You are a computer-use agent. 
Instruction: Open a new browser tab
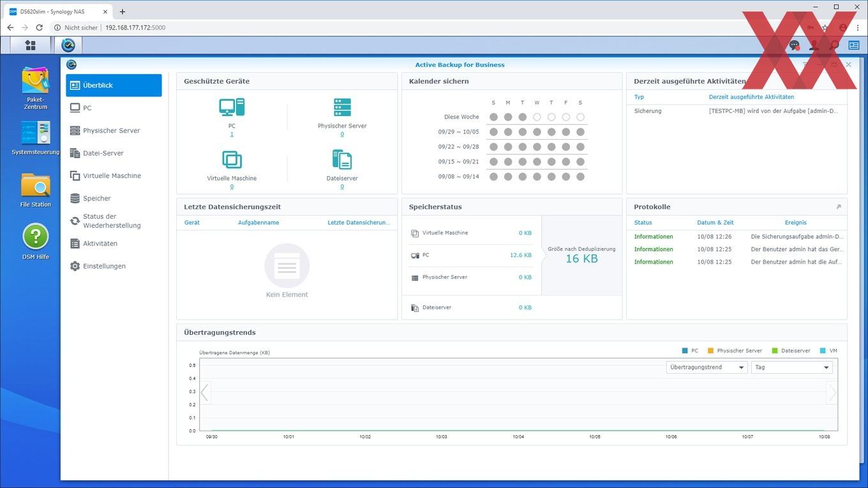coord(123,11)
